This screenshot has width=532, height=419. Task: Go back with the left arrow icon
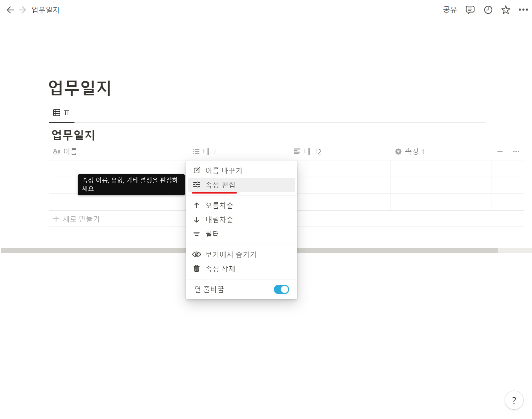pos(10,10)
